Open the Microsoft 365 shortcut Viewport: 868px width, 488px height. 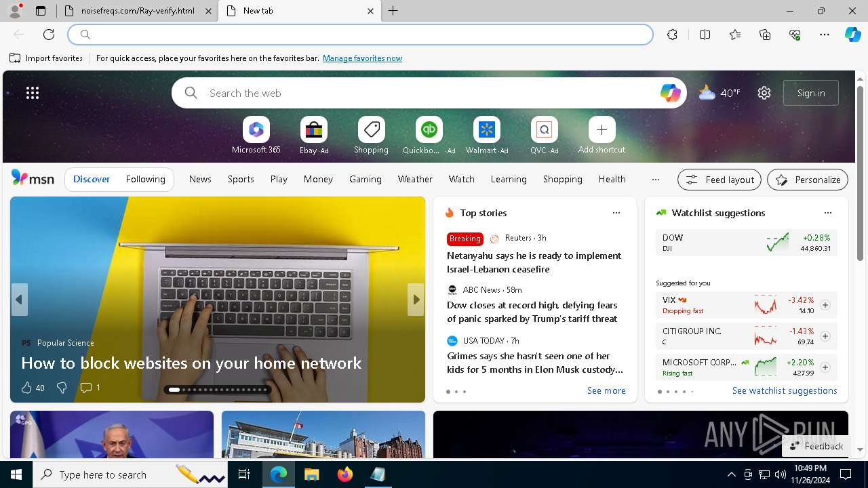(256, 136)
